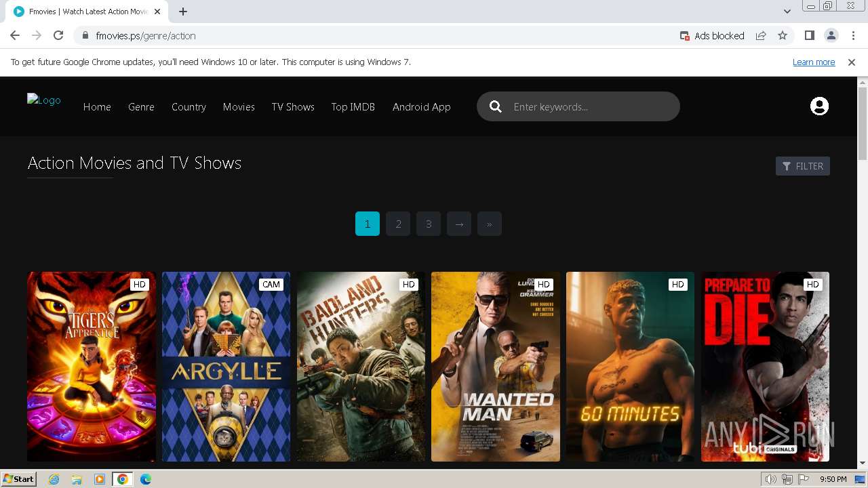Share this page icon in address bar

point(761,35)
